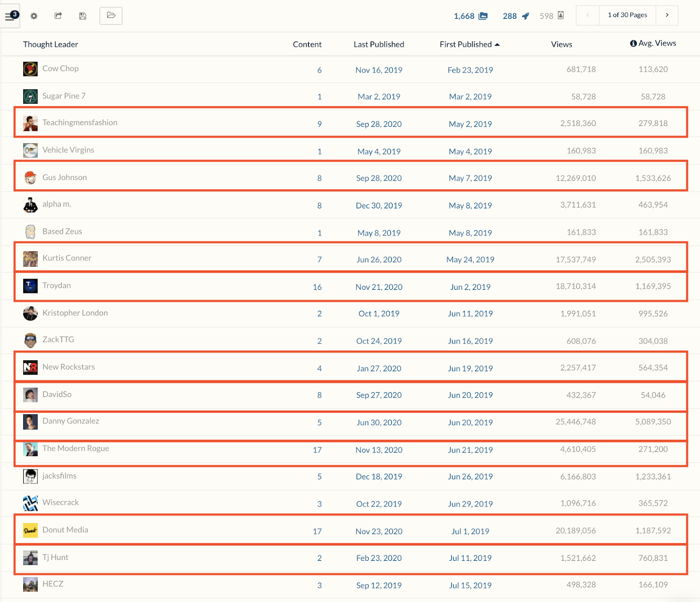The image size is (700, 602).
Task: Sort by Views column header
Action: 561,44
